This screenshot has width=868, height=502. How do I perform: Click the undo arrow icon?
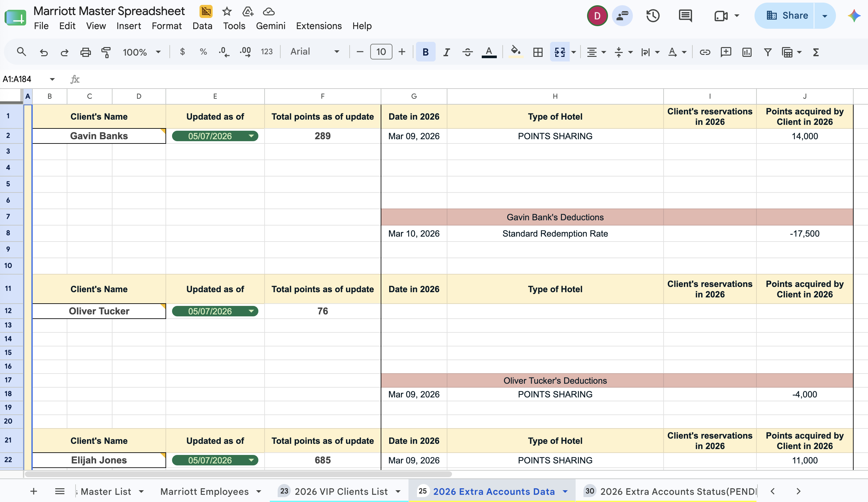pos(43,52)
